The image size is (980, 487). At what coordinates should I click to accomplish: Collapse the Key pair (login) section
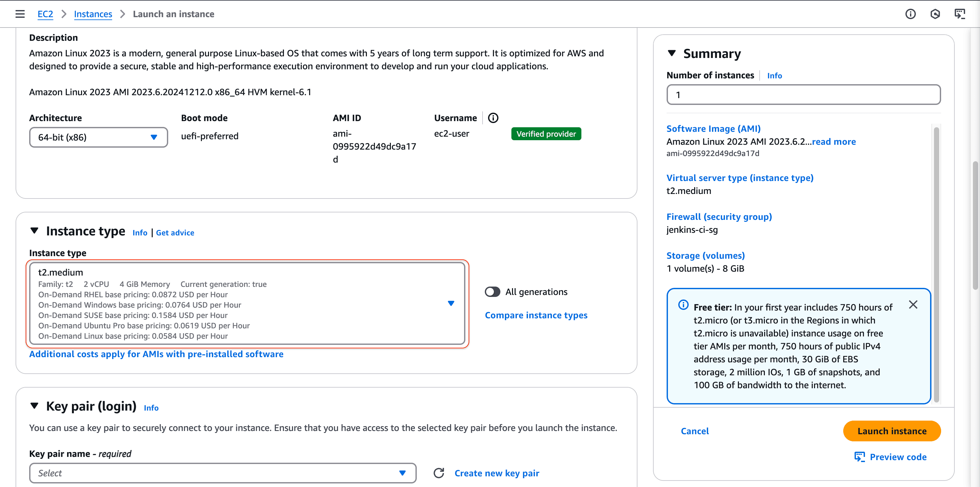coord(35,406)
